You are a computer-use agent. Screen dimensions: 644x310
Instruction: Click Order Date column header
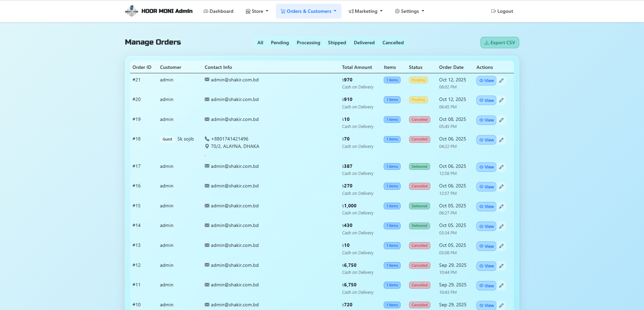click(x=451, y=67)
